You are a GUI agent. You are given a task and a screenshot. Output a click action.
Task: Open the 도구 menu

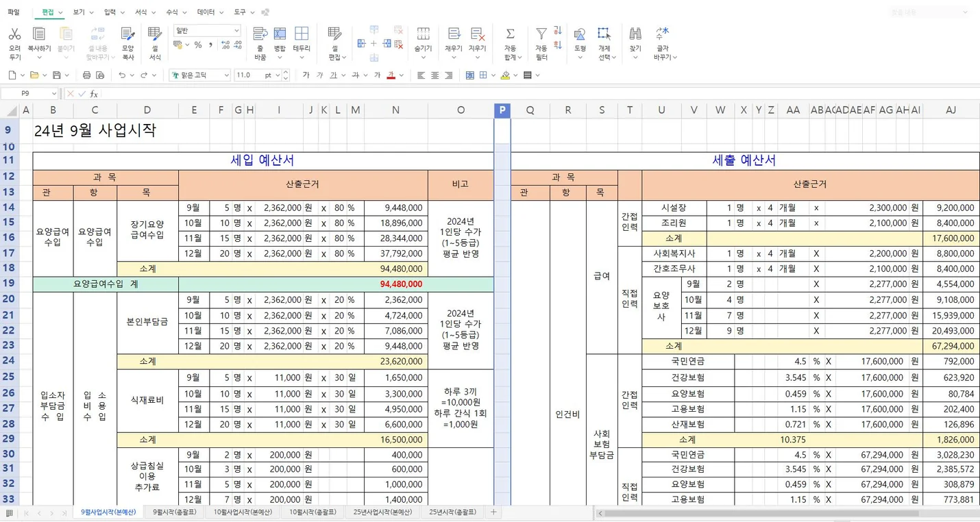244,12
